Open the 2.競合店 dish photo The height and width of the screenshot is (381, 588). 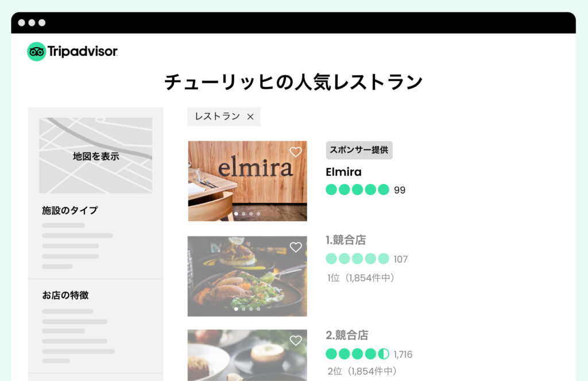coord(247,355)
